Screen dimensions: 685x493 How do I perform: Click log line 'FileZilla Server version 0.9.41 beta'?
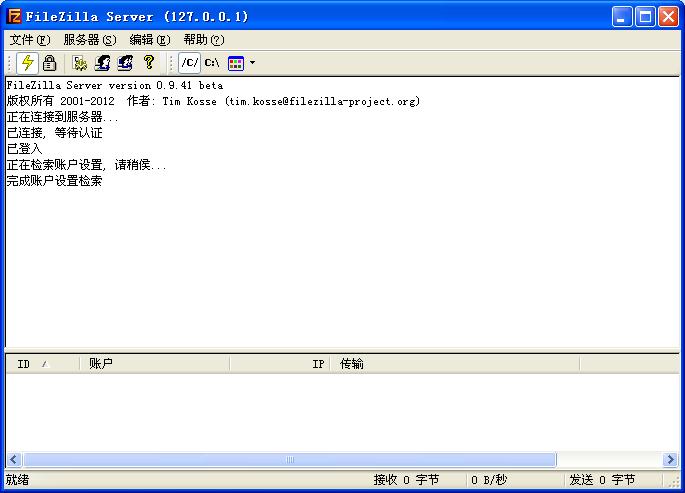pyautogui.click(x=114, y=86)
